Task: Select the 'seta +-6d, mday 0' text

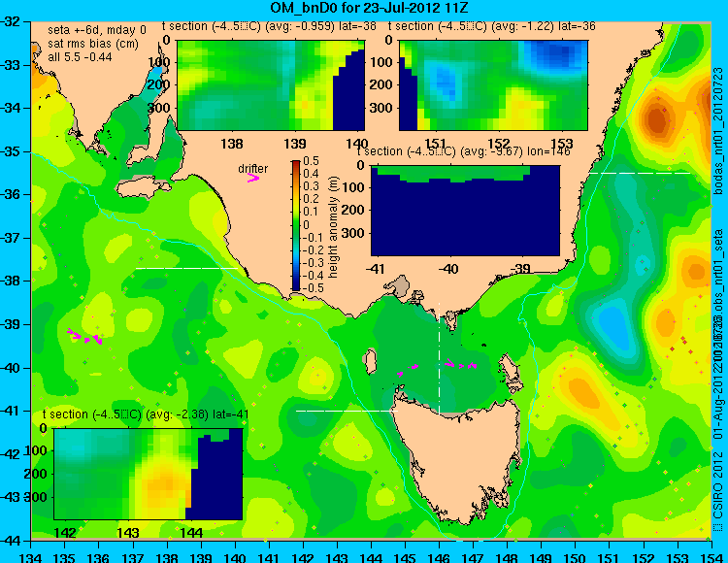Action: point(97,30)
